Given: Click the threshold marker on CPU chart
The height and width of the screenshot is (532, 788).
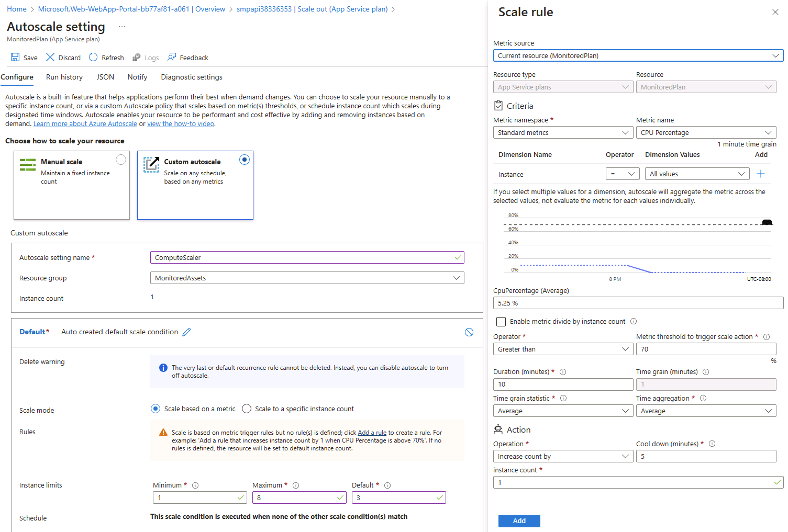Looking at the screenshot, I should pos(767,222).
